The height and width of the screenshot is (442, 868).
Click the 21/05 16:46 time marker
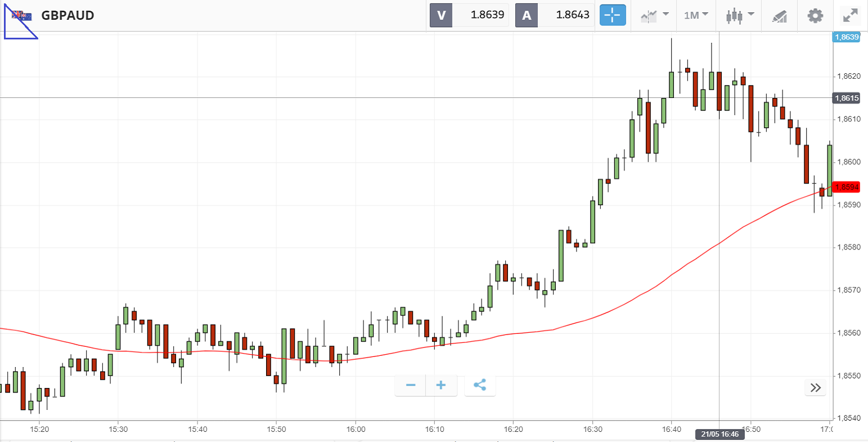720,434
